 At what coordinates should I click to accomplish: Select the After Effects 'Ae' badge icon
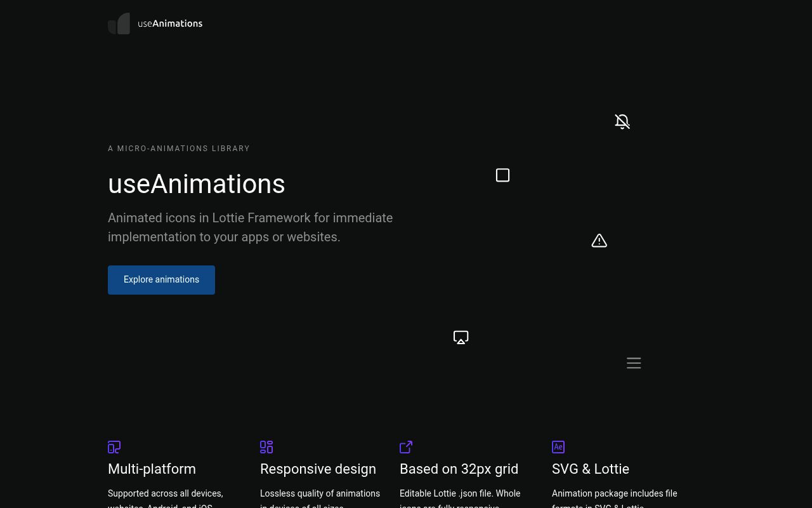pos(558,447)
